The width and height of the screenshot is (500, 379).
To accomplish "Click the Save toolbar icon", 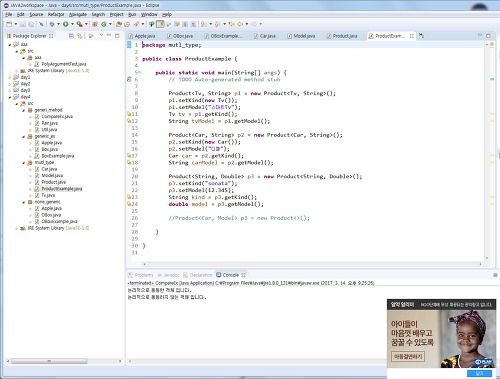I will pyautogui.click(x=23, y=24).
